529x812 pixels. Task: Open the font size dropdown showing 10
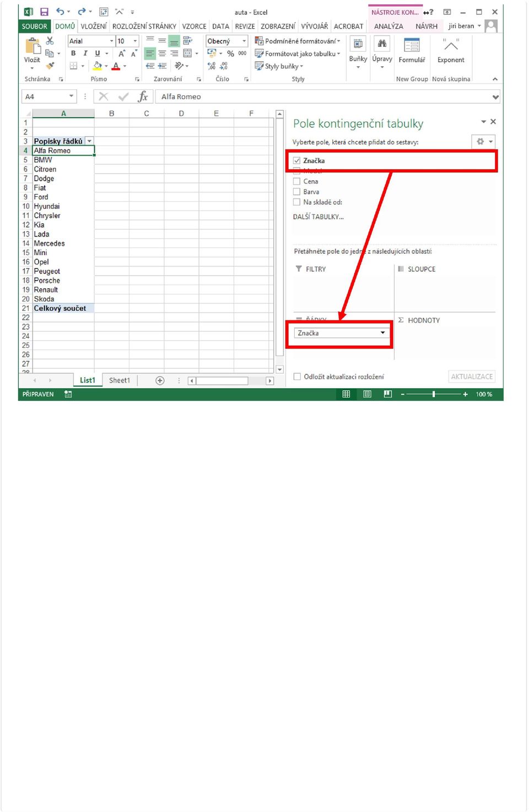135,41
